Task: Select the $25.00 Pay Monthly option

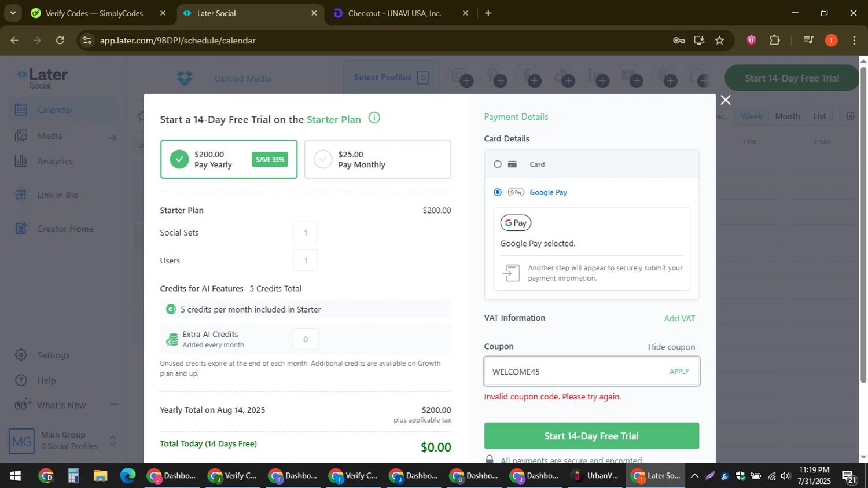Action: 377,159
